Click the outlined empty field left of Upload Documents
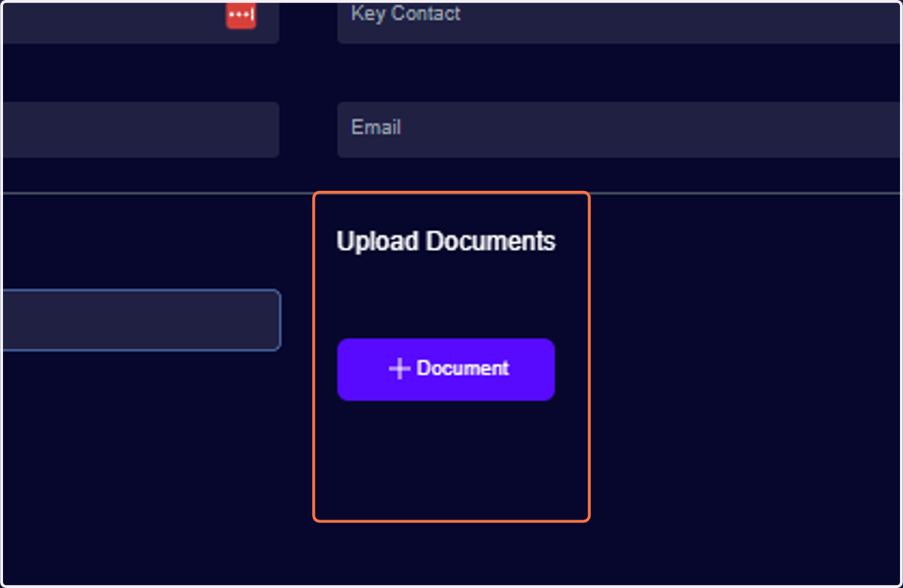Viewport: 903px width, 588px height. click(141, 320)
